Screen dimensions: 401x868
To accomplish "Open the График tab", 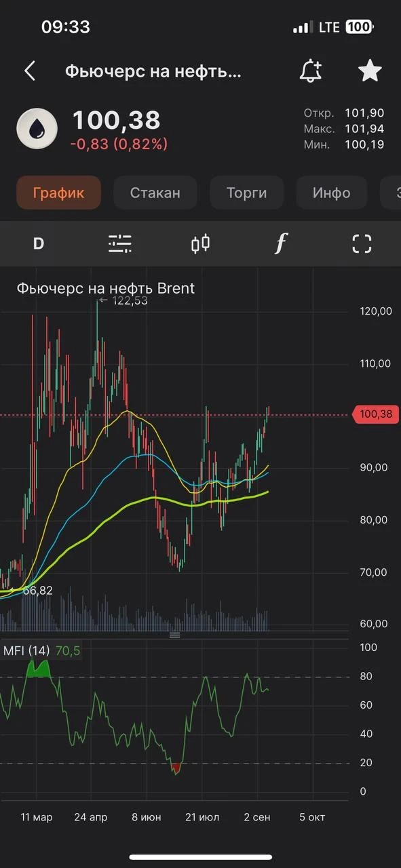I will point(58,193).
